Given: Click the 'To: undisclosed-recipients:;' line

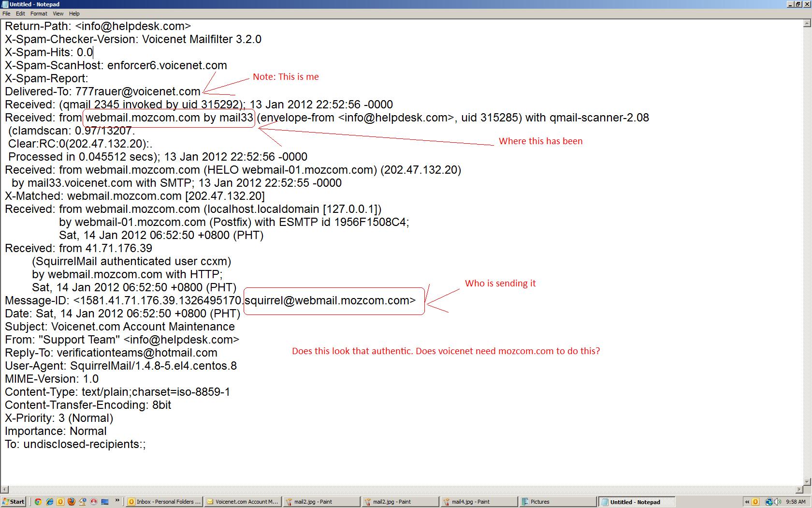Looking at the screenshot, I should (75, 444).
